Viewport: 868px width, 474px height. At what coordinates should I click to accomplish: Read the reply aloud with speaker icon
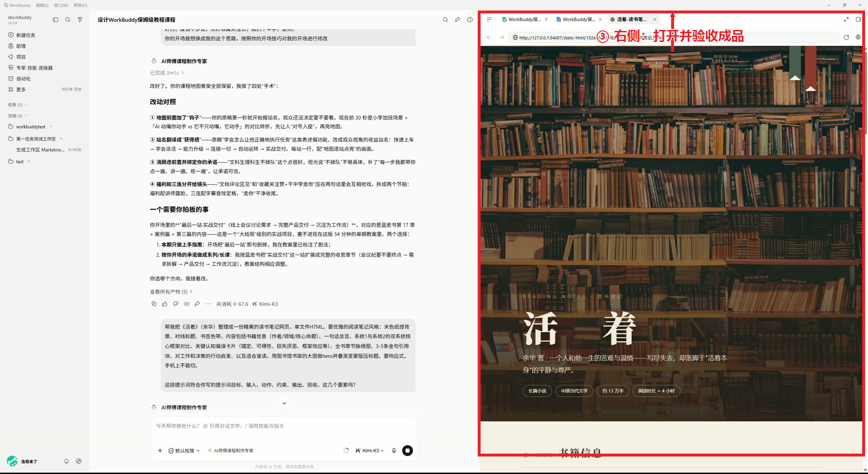[x=187, y=304]
